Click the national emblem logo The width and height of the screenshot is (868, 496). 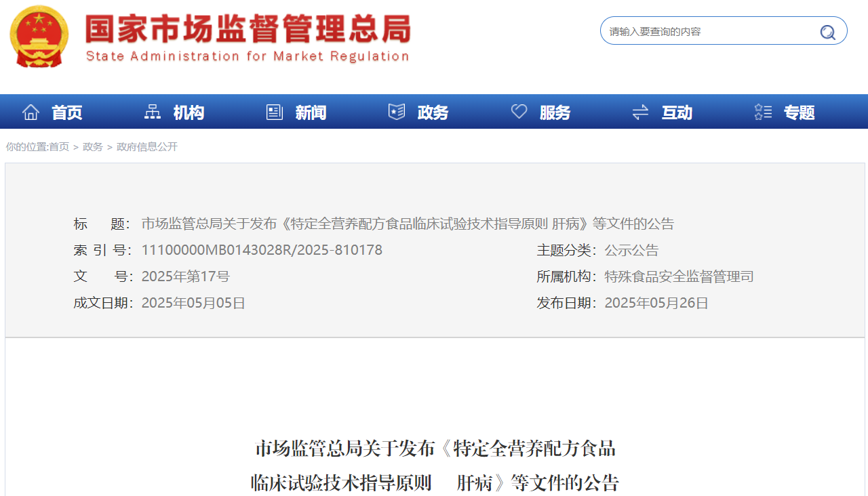pyautogui.click(x=39, y=37)
